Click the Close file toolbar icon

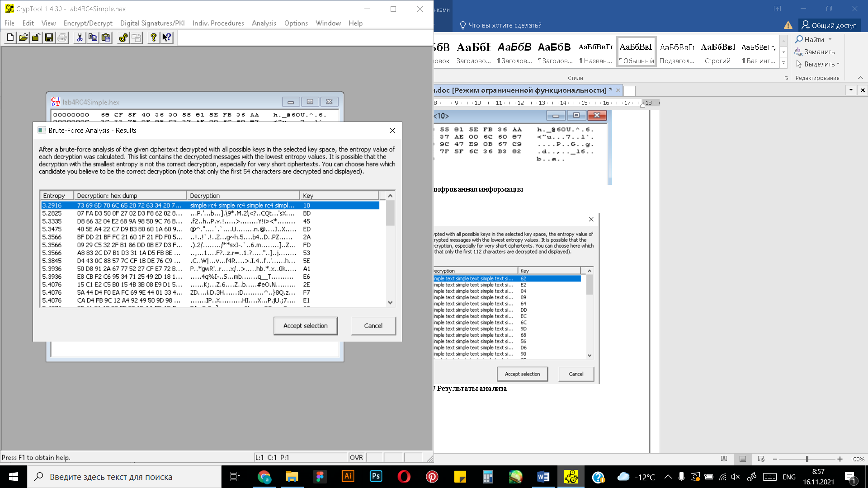pos(36,38)
